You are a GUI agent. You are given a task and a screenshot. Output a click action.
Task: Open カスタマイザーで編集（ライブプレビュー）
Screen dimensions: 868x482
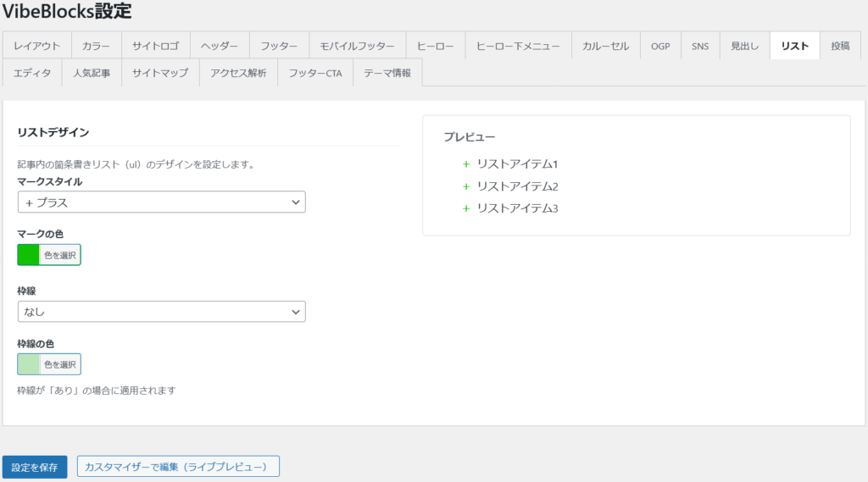tap(178, 467)
